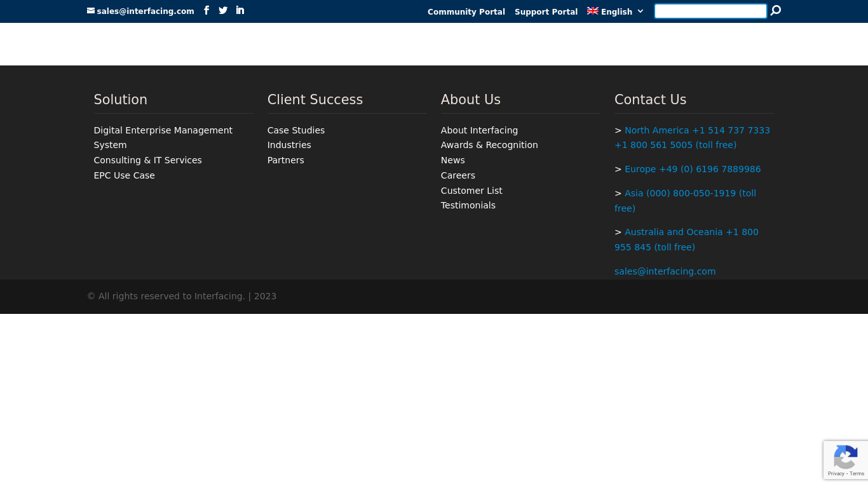This screenshot has width=868, height=488.
Task: Open Customer List link
Action: coord(471,191)
